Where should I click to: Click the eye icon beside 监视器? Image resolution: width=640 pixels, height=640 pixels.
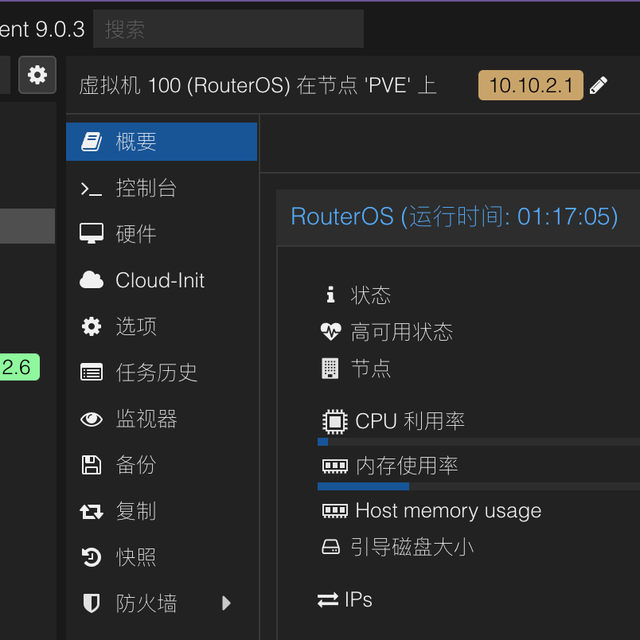coord(91,419)
